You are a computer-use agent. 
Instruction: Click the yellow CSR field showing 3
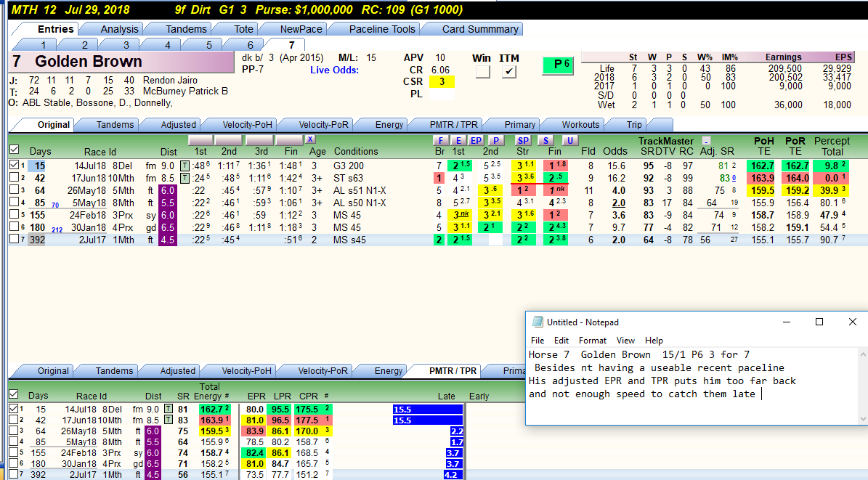point(442,81)
